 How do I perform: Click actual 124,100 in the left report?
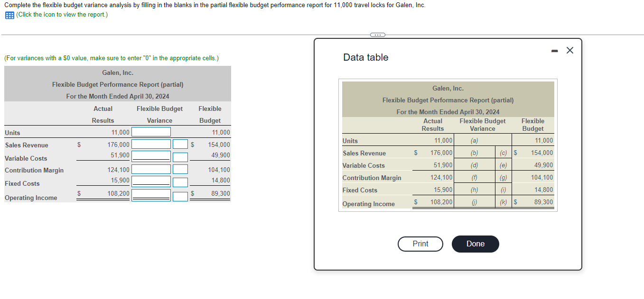click(118, 170)
